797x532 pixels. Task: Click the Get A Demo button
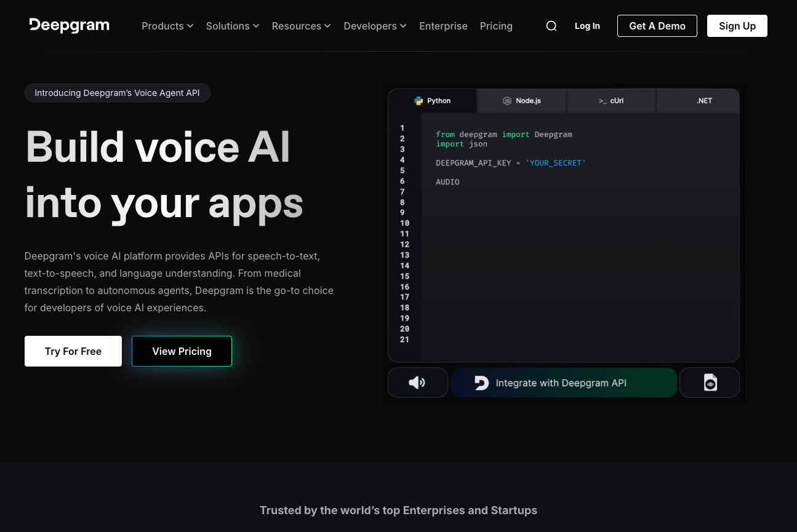657,26
